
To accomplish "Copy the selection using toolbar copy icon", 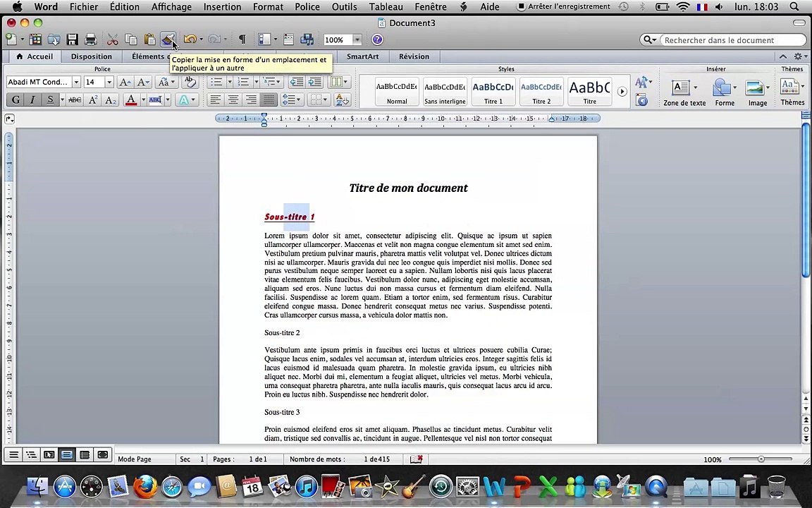I will 131,40.
